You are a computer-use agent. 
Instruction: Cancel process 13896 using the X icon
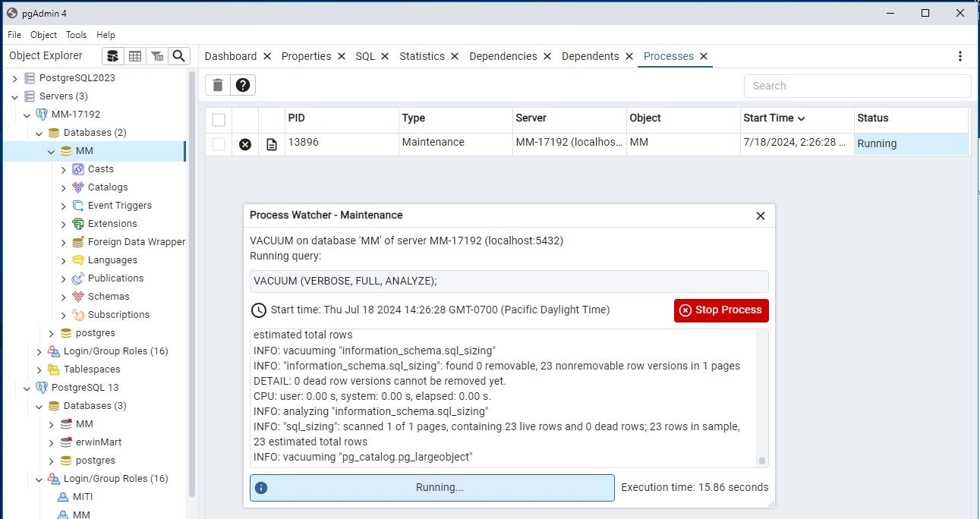coord(245,144)
